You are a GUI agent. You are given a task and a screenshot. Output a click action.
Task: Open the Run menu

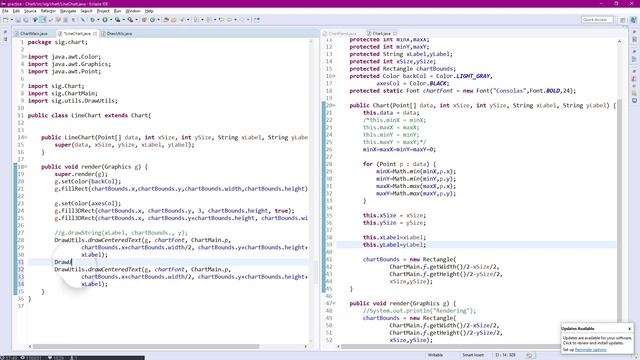coord(118,11)
